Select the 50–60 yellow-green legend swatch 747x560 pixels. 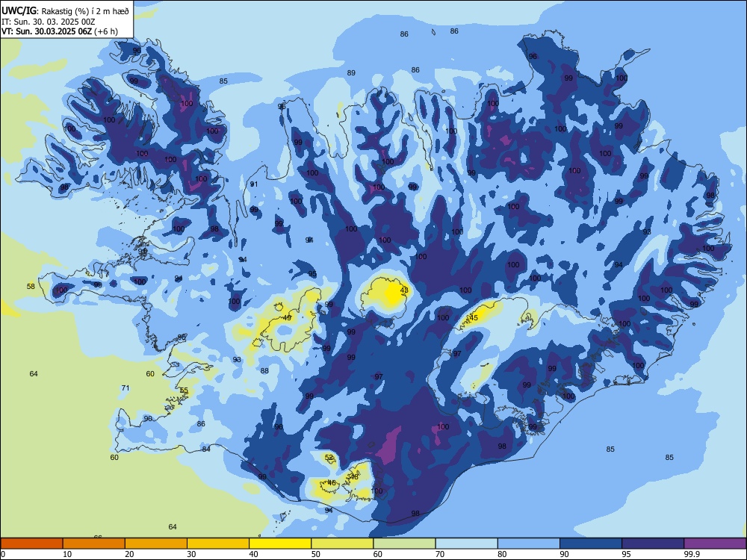click(x=342, y=544)
